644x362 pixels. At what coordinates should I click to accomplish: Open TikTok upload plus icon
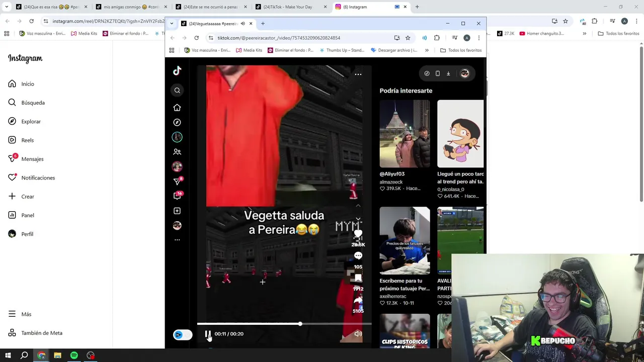point(177,211)
